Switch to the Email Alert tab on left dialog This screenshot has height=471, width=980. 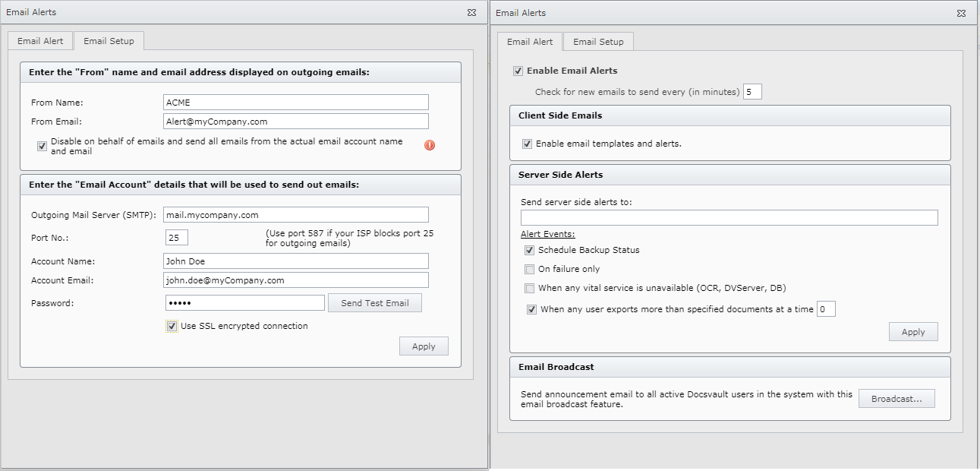click(x=40, y=40)
